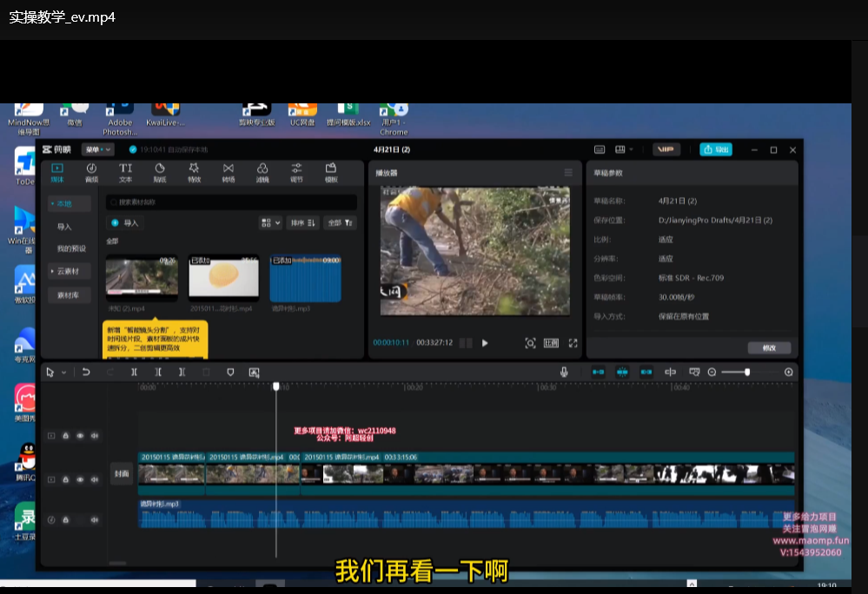
Task: Choose the pointer selection tool in timeline toolbar
Action: [x=50, y=373]
